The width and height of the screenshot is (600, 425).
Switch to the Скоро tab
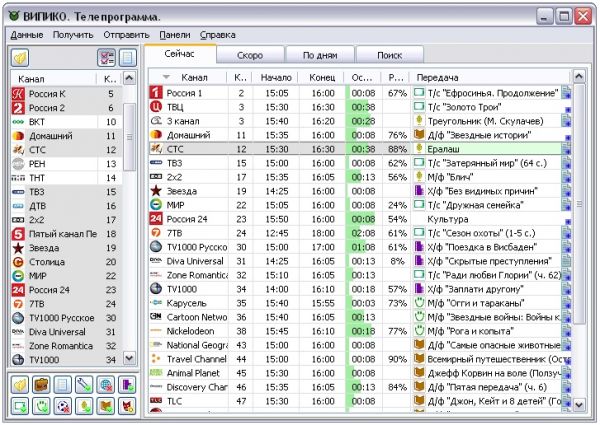click(x=250, y=55)
